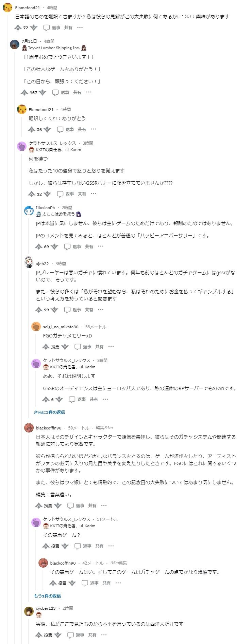
Task: Downvote the comment with 12 points
Action: tap(47, 194)
